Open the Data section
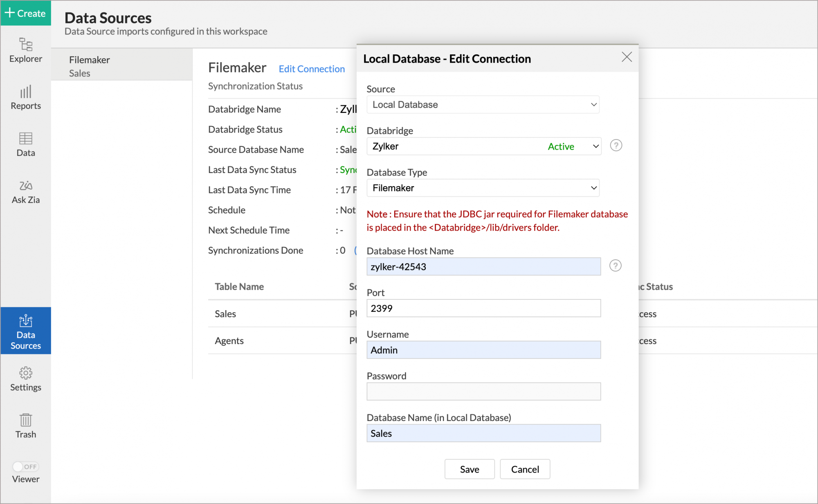Screen dimensions: 818x504 25,144
